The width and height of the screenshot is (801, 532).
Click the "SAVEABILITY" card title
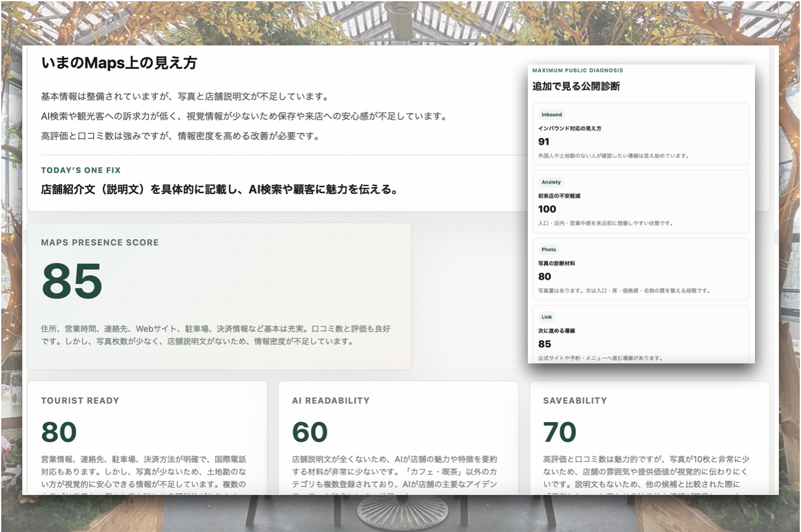tap(575, 400)
